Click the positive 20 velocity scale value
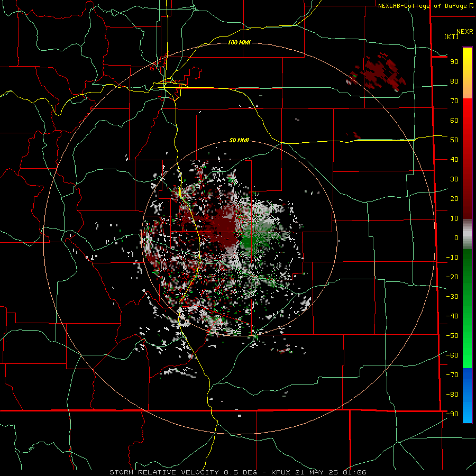476x476 pixels. pyautogui.click(x=454, y=199)
